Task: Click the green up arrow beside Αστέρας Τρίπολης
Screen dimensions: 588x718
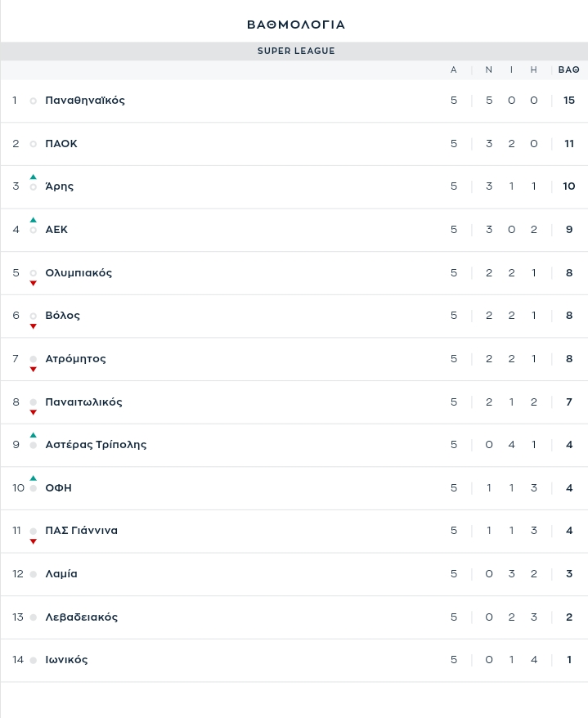Action: point(33,435)
